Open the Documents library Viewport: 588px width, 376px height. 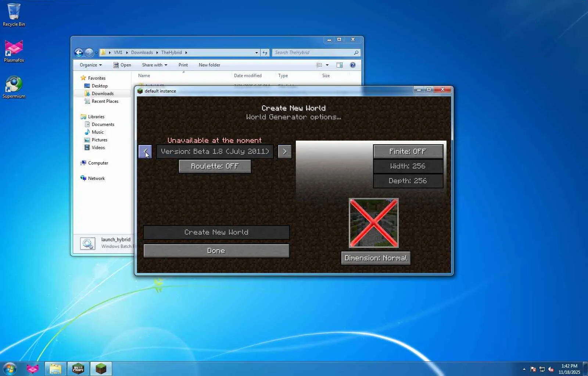103,124
